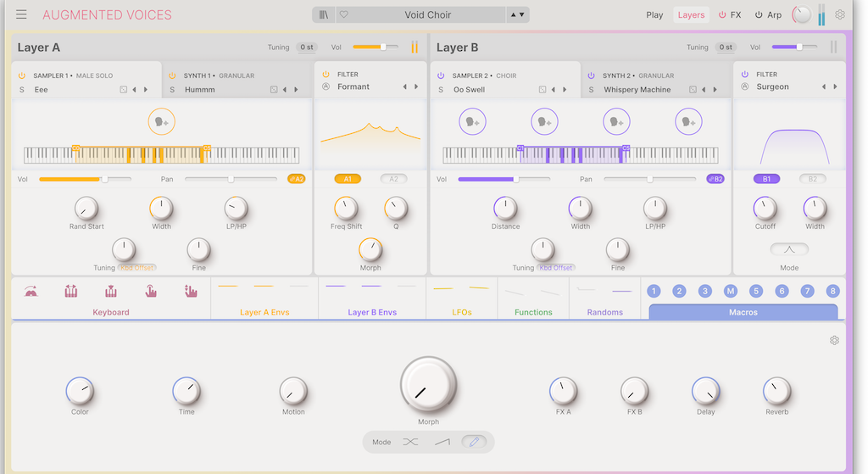This screenshot has height=474, width=868.
Task: Click the Layer A Tuning 0 st field
Action: tap(307, 47)
